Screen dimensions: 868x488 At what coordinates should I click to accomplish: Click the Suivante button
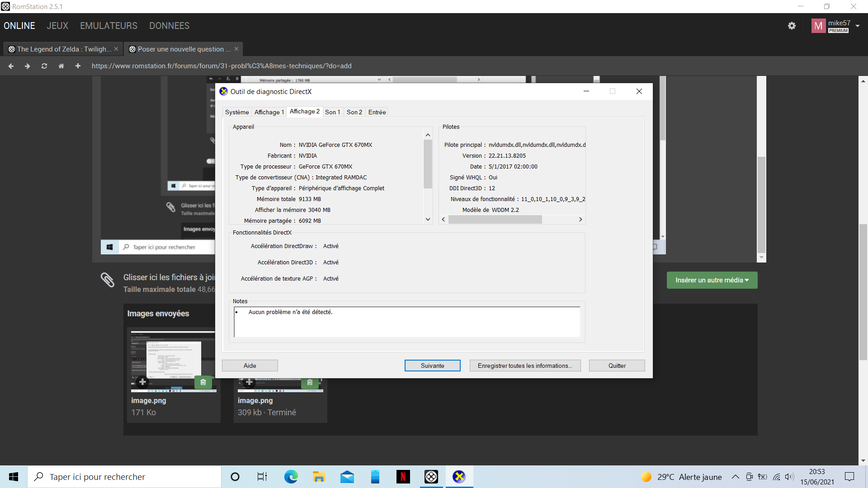(x=432, y=366)
